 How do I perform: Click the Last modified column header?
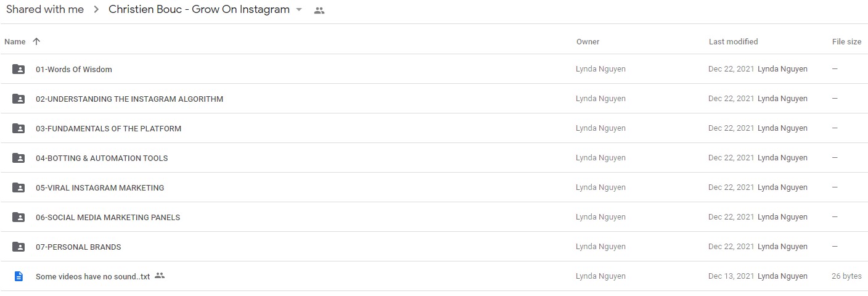point(733,42)
